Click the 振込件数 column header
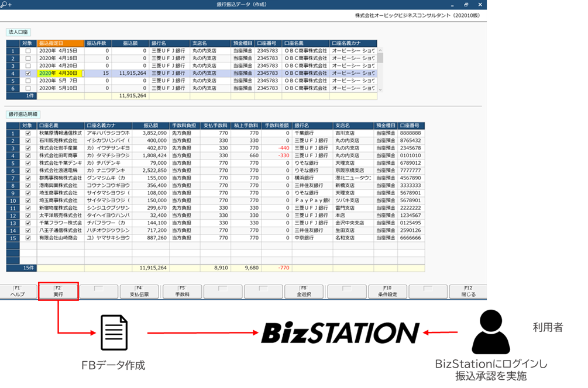 click(x=98, y=43)
